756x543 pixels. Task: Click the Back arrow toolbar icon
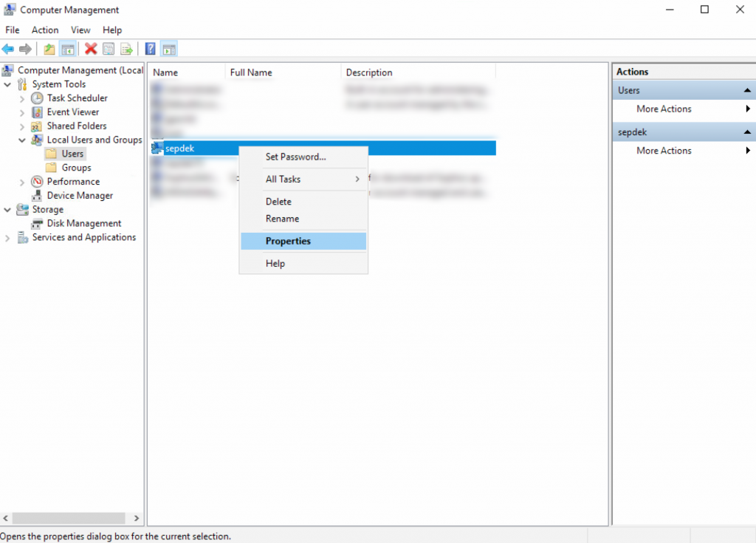[7, 49]
